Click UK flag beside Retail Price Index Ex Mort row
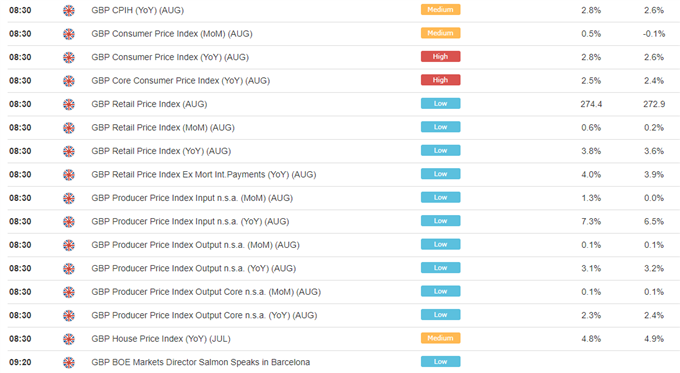The height and width of the screenshot is (373, 680). click(x=69, y=175)
